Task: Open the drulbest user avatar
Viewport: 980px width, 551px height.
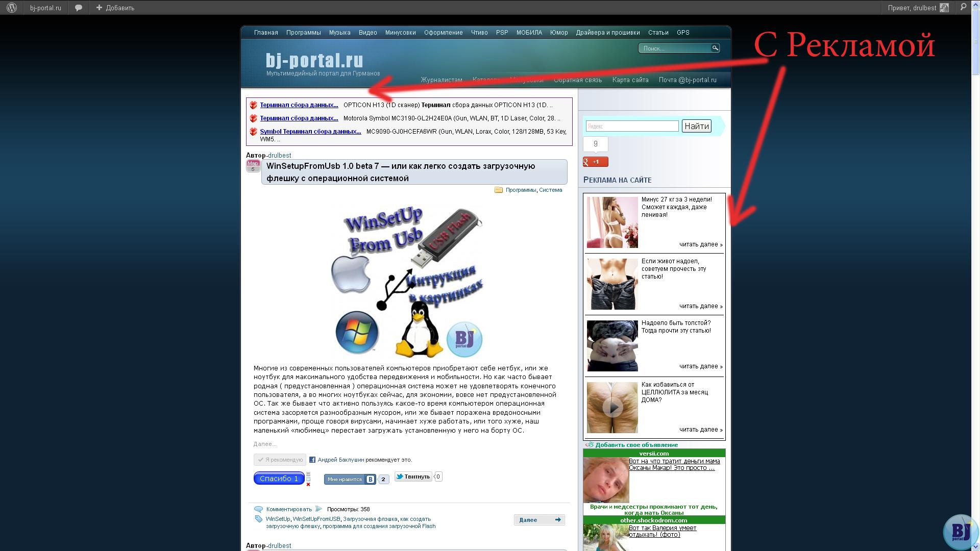Action: click(x=944, y=8)
